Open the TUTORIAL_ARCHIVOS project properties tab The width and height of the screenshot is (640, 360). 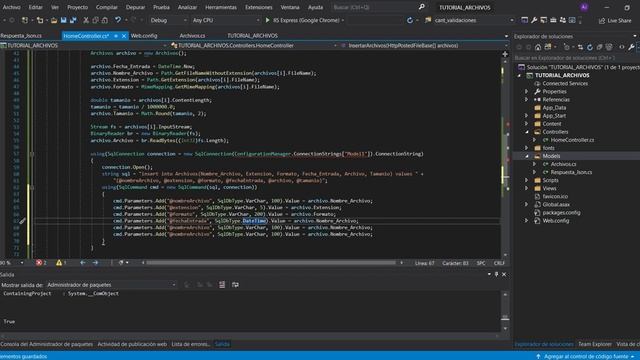point(252,36)
